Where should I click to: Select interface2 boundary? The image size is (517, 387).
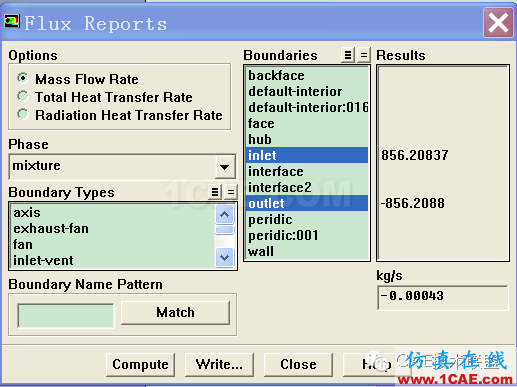click(307, 187)
